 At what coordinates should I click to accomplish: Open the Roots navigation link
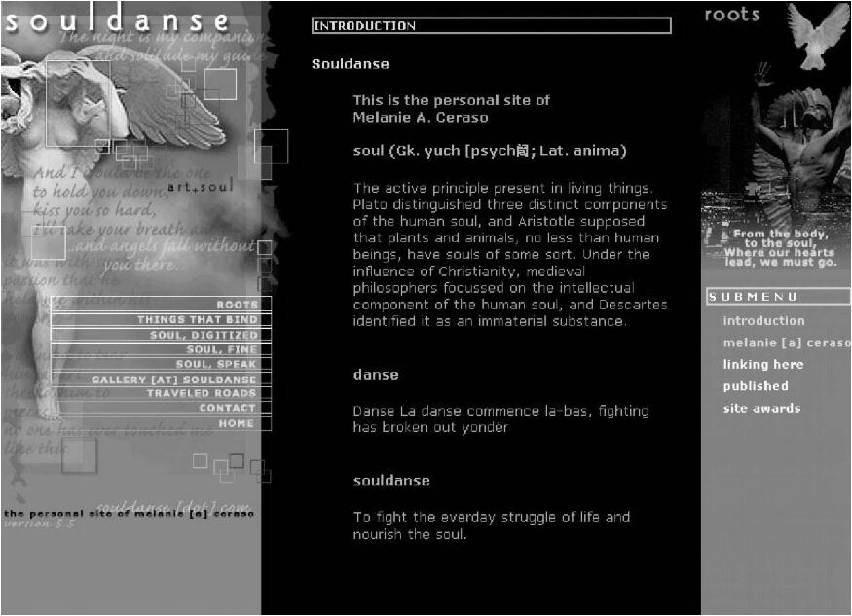tap(237, 305)
